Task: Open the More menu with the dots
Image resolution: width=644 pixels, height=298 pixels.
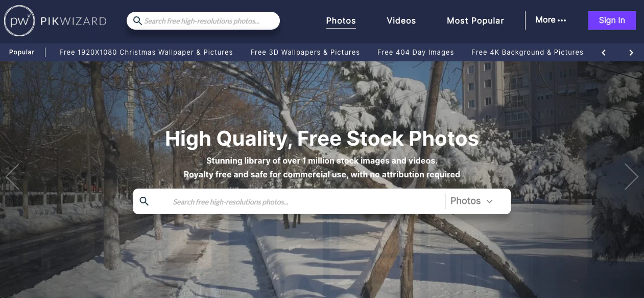Action: click(551, 20)
